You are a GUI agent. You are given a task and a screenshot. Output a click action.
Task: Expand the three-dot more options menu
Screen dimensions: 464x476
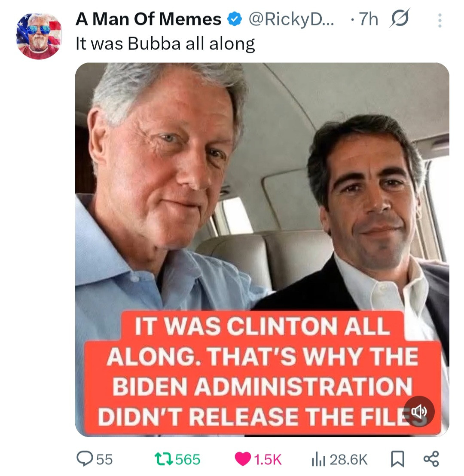[439, 20]
